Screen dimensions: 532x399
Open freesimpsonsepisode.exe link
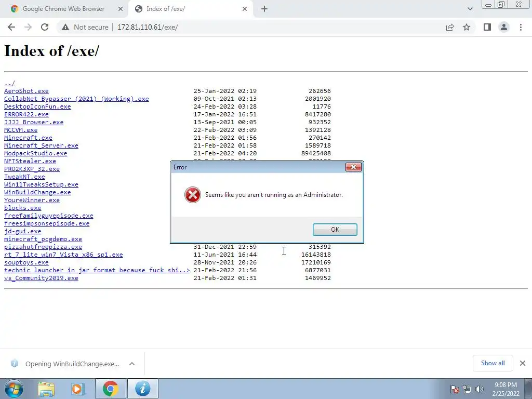tap(47, 223)
